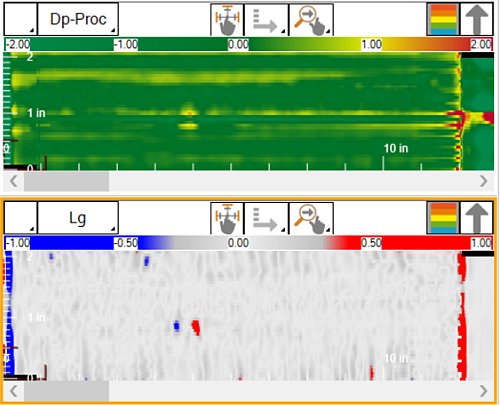Open the color palette icon in Lg panel
Screen dimensions: 500x405
[x=443, y=218]
